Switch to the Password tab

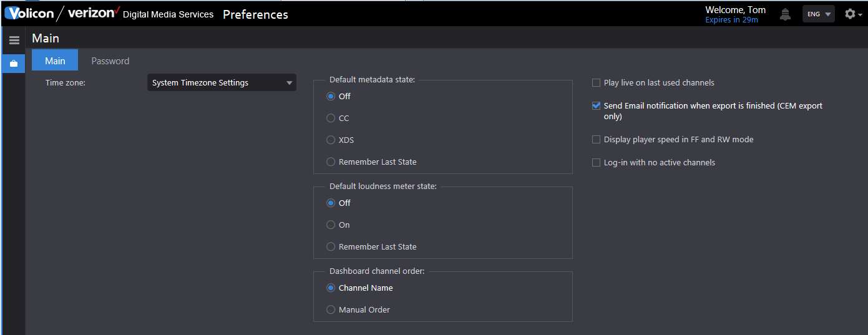pyautogui.click(x=110, y=61)
